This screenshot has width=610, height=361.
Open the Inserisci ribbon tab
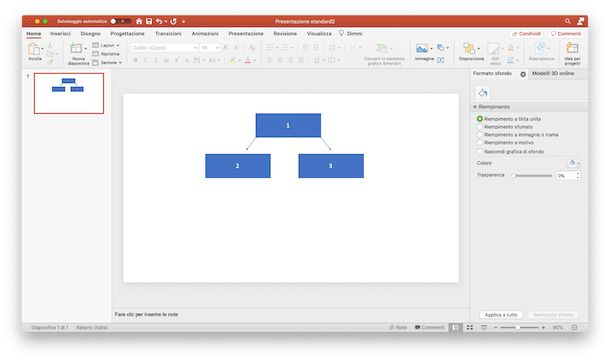coord(60,34)
